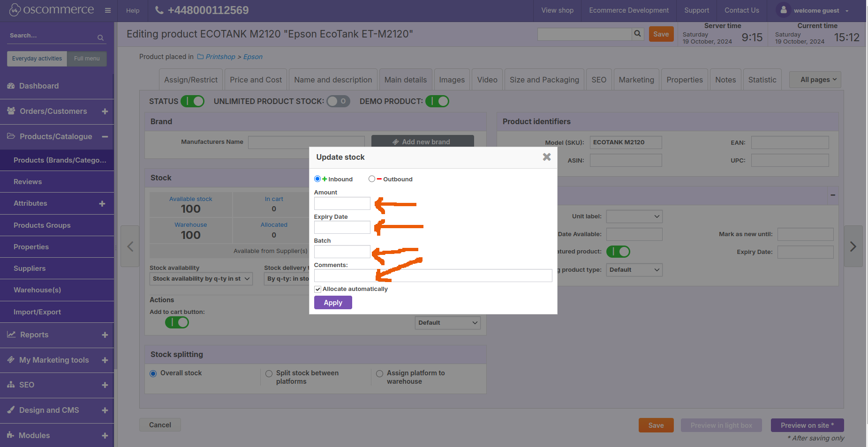Click the Expiry Date field in dialog

342,227
